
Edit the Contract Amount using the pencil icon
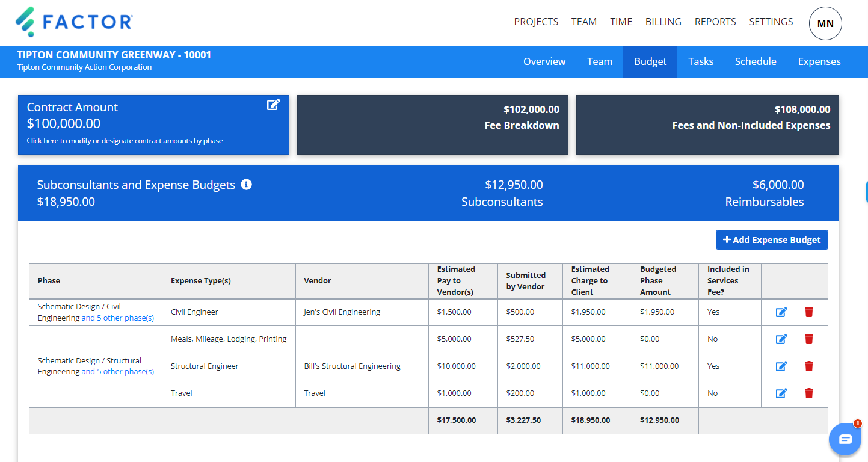[x=274, y=104]
